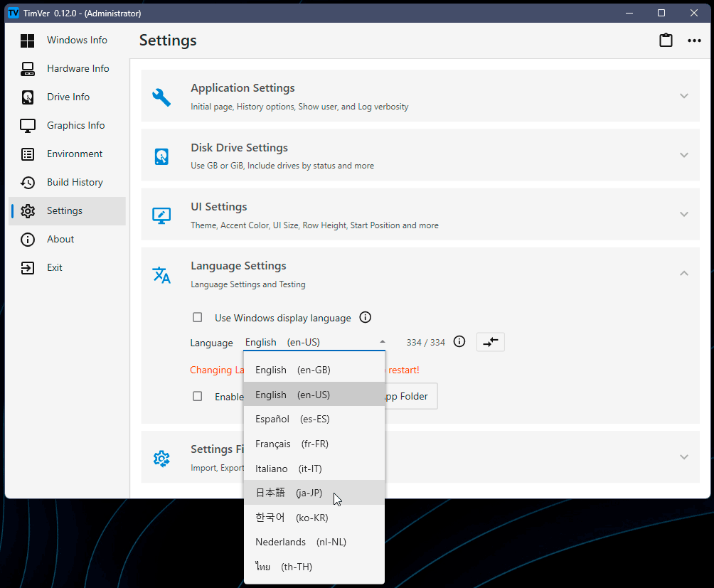This screenshot has height=588, width=714.
Task: Click the 334 / 334 string count
Action: tap(425, 342)
